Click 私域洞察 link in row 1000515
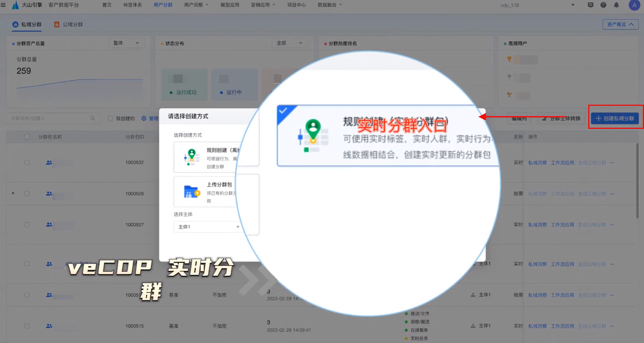Screen dimensions: 644x343 (x=537, y=326)
